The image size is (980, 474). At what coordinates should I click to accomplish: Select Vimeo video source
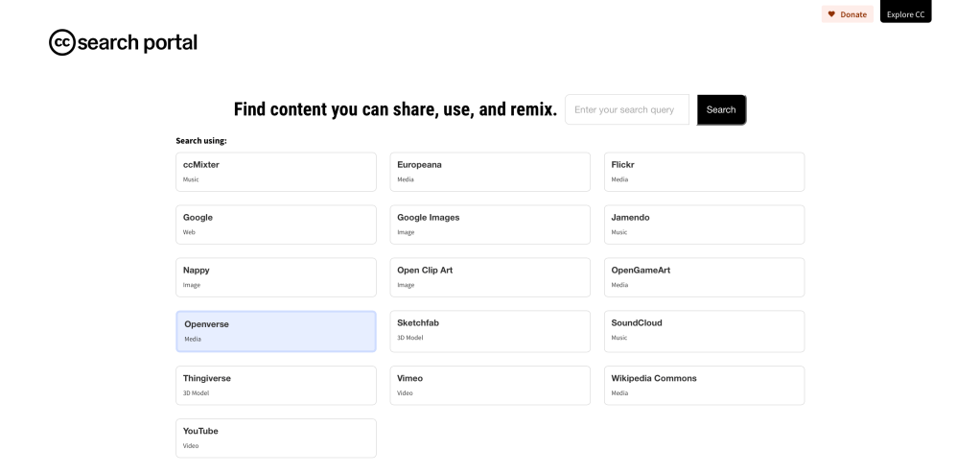(489, 385)
